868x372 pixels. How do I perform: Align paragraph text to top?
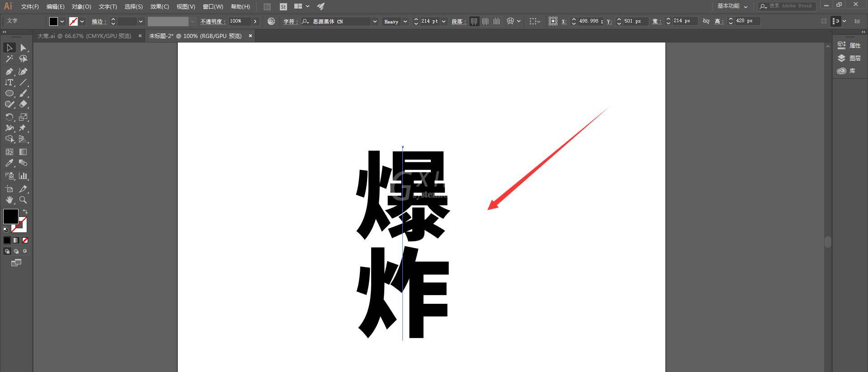474,21
